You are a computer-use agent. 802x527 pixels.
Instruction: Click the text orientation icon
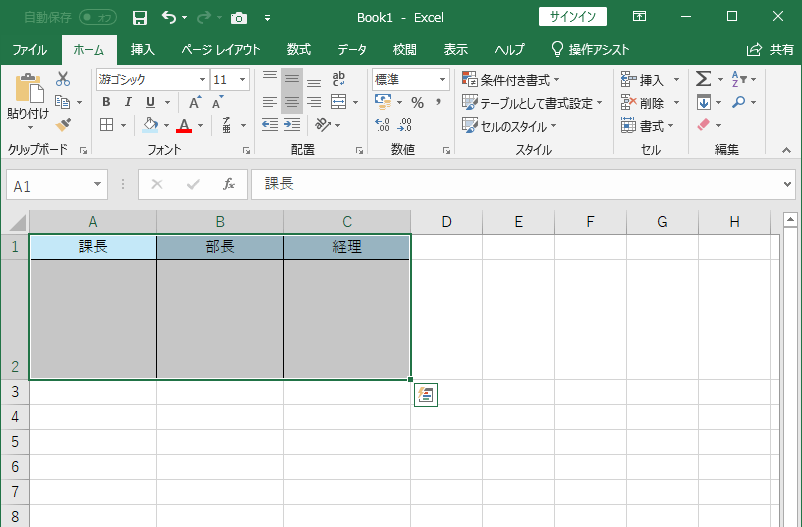(322, 125)
